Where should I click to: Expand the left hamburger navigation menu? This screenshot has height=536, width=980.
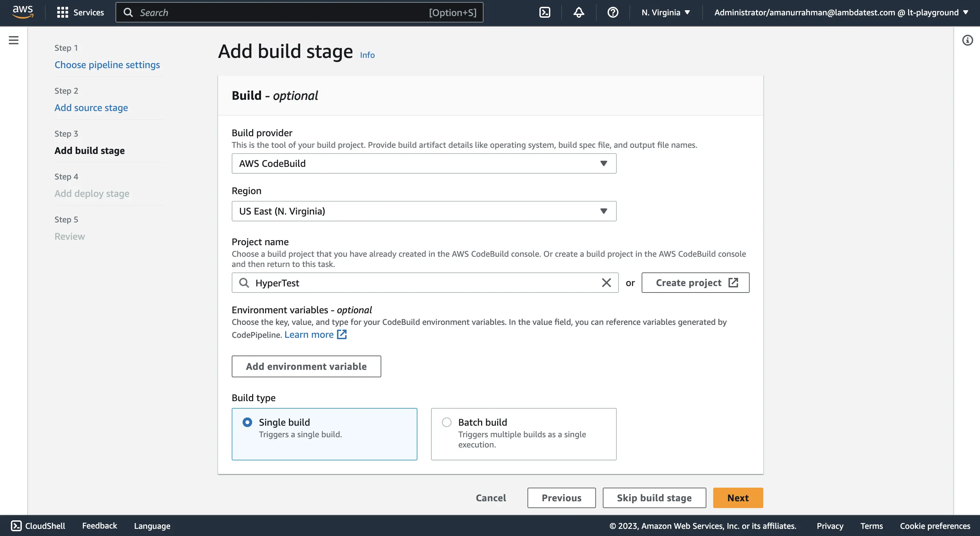pyautogui.click(x=14, y=40)
